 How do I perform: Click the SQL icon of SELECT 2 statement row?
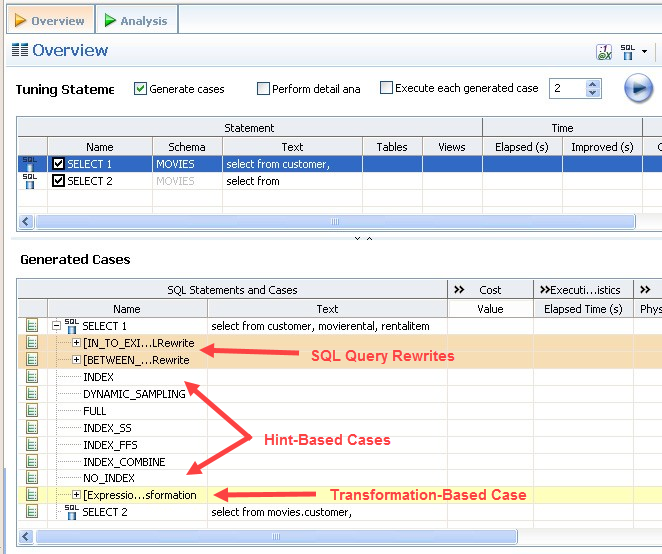tap(30, 181)
